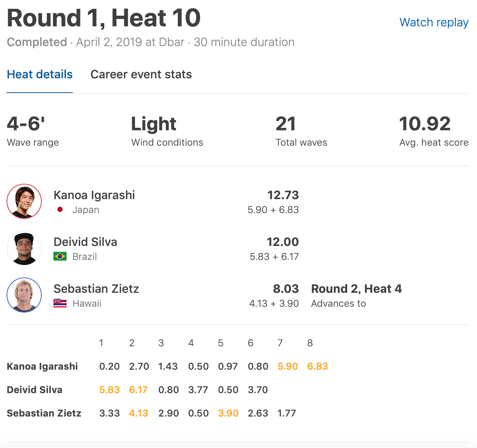This screenshot has width=477, height=448.
Task: Click Sebastian Zietz's 8.03 heat total
Action: click(x=286, y=289)
